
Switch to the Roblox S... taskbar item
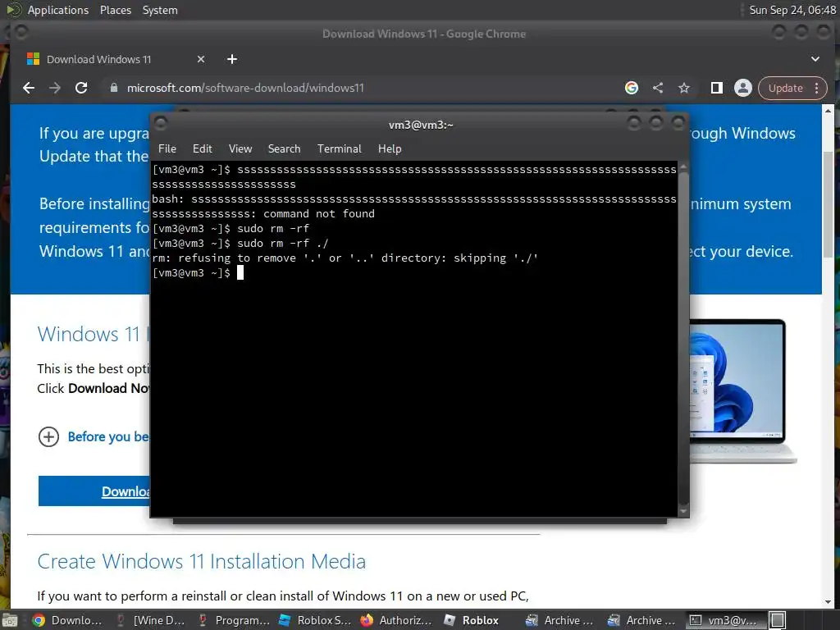(x=315, y=620)
